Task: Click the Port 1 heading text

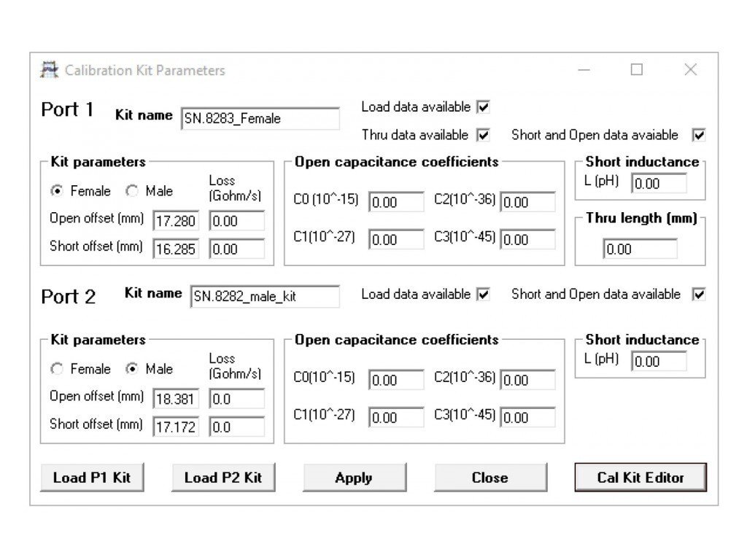Action: (x=67, y=109)
